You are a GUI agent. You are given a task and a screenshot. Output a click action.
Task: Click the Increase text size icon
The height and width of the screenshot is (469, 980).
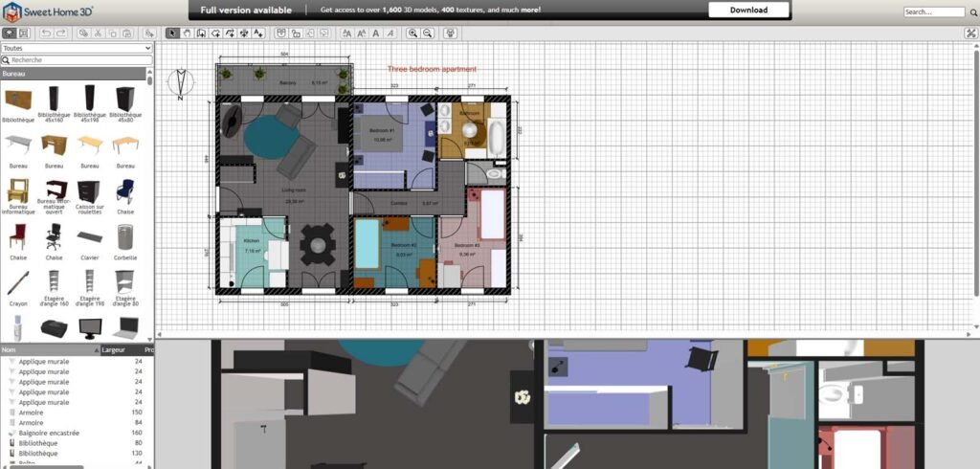[x=346, y=33]
